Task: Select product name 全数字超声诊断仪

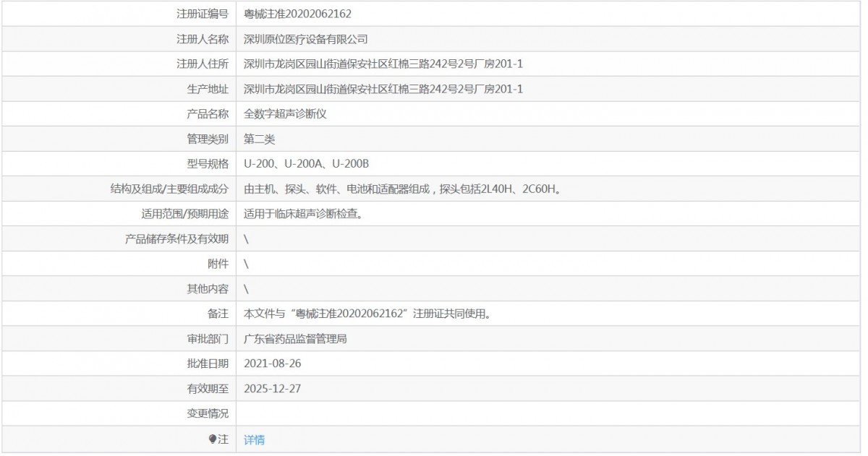Action: tap(285, 114)
